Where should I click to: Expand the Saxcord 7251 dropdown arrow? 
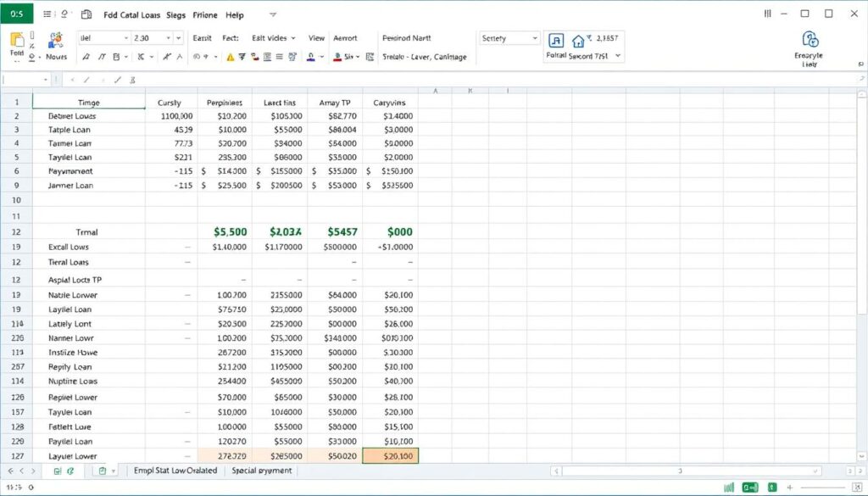[x=618, y=56]
